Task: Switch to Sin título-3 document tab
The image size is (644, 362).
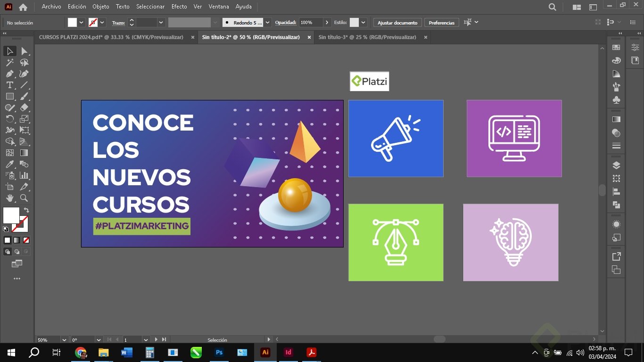Action: [367, 37]
